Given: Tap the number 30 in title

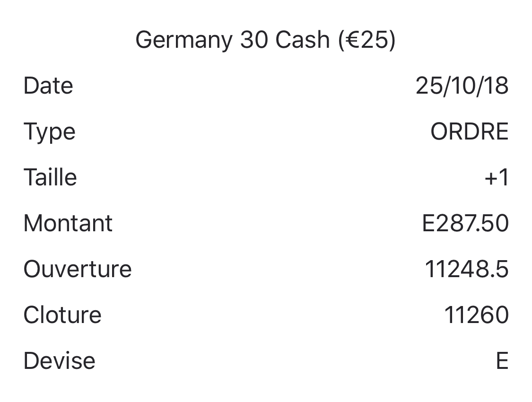Looking at the screenshot, I should pyautogui.click(x=254, y=40).
